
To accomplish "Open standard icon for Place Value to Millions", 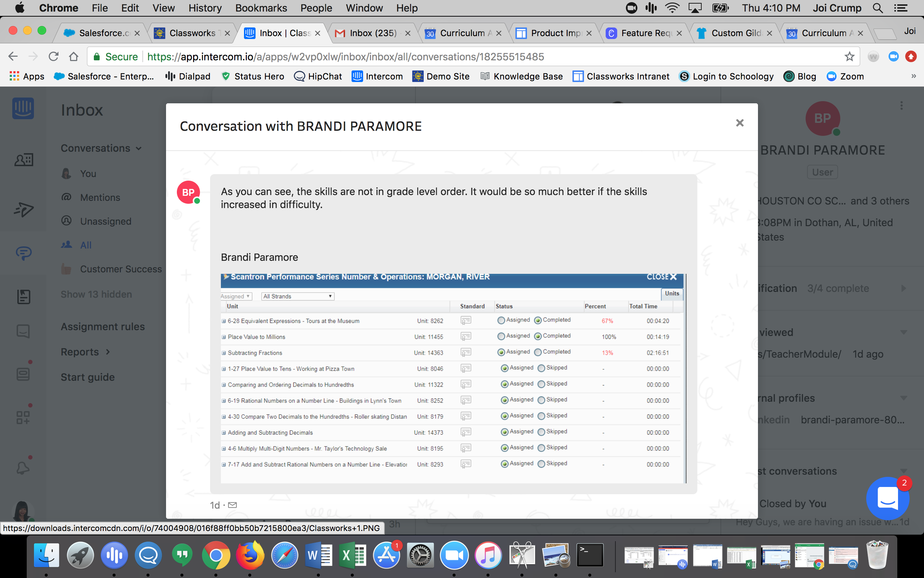I will [466, 336].
